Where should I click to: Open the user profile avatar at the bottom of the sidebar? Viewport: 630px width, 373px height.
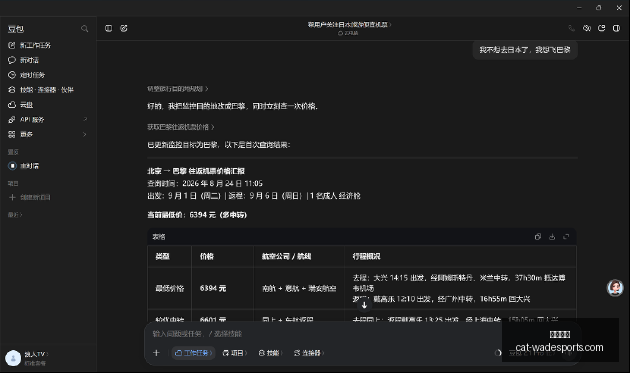pos(13,358)
